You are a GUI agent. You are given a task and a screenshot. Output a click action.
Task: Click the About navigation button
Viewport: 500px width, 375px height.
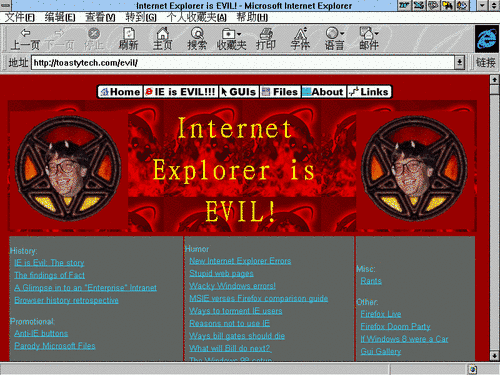[x=324, y=92]
